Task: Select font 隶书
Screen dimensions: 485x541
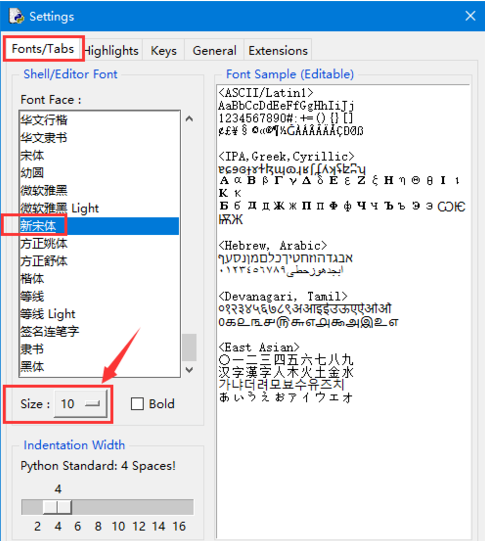Action: coord(99,349)
